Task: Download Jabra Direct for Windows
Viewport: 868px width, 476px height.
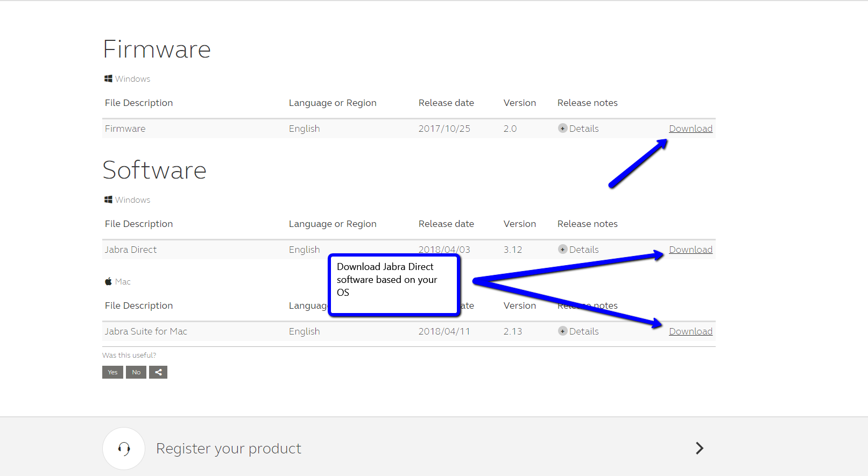Action: (x=690, y=250)
